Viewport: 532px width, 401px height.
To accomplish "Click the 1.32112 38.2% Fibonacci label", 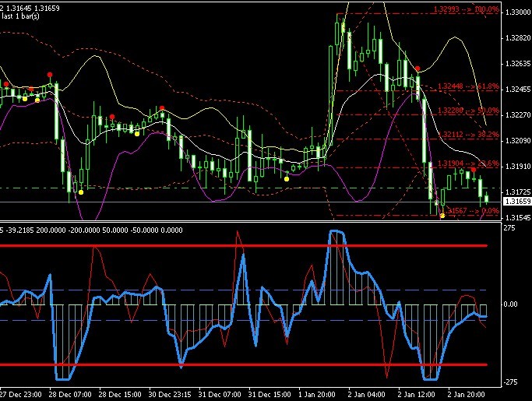I will point(468,135).
